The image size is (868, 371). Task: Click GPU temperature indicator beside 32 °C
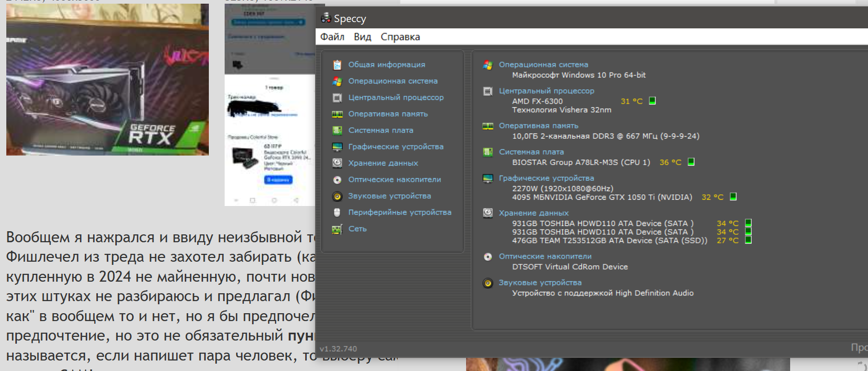click(733, 197)
